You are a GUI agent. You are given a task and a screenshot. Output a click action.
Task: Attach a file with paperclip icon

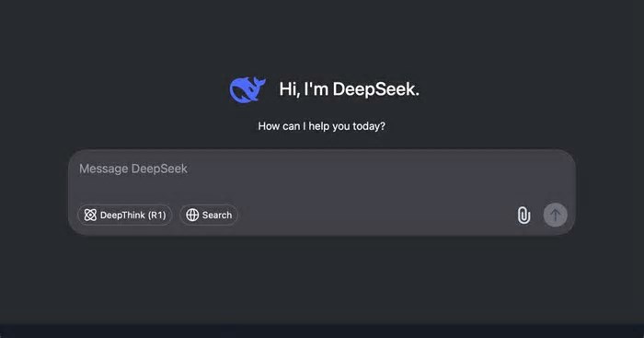click(523, 216)
